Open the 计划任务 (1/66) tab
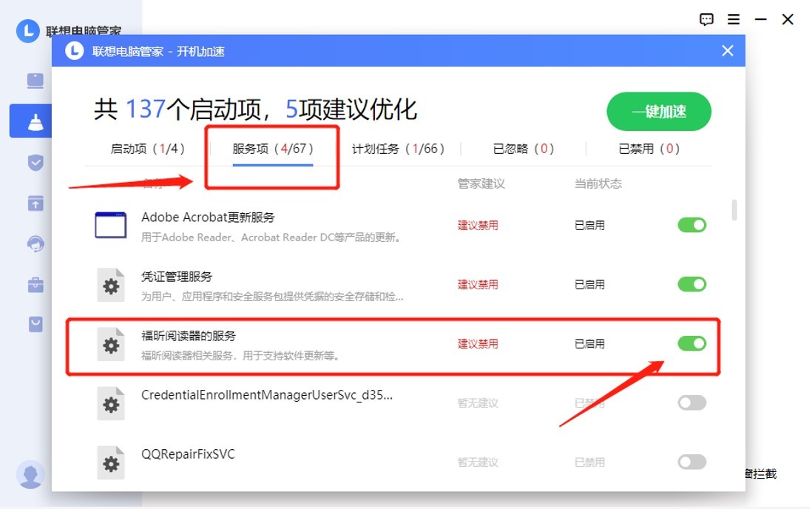 [398, 149]
